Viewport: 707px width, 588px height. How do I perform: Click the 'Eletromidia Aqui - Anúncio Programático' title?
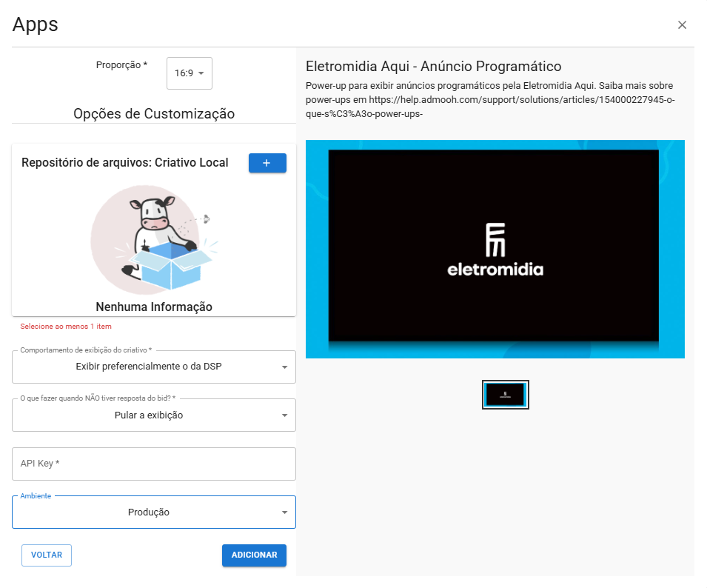pyautogui.click(x=433, y=67)
